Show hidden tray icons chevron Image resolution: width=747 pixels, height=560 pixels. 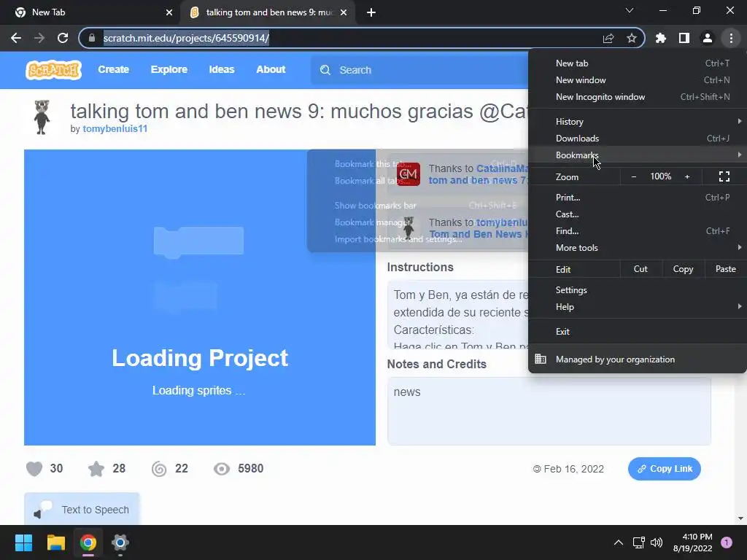[x=619, y=542]
